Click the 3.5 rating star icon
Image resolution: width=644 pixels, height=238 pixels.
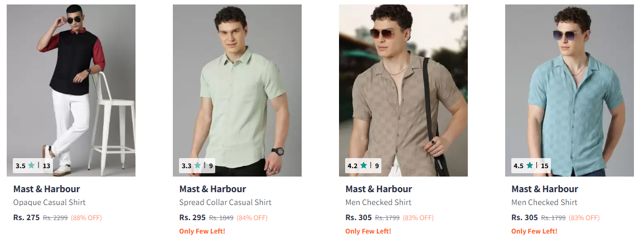[31, 165]
